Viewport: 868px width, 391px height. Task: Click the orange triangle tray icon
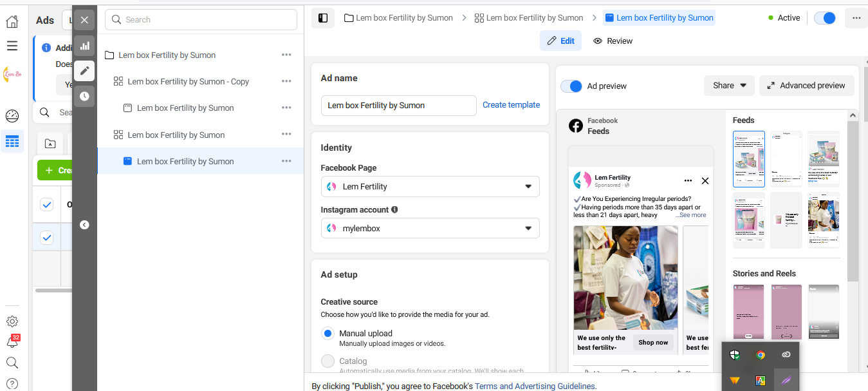[735, 380]
